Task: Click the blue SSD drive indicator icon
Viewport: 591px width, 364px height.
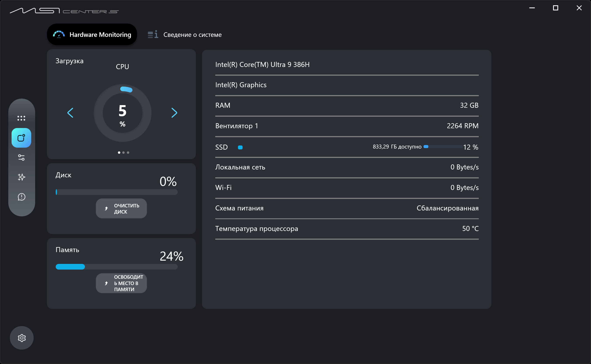Action: [240, 147]
